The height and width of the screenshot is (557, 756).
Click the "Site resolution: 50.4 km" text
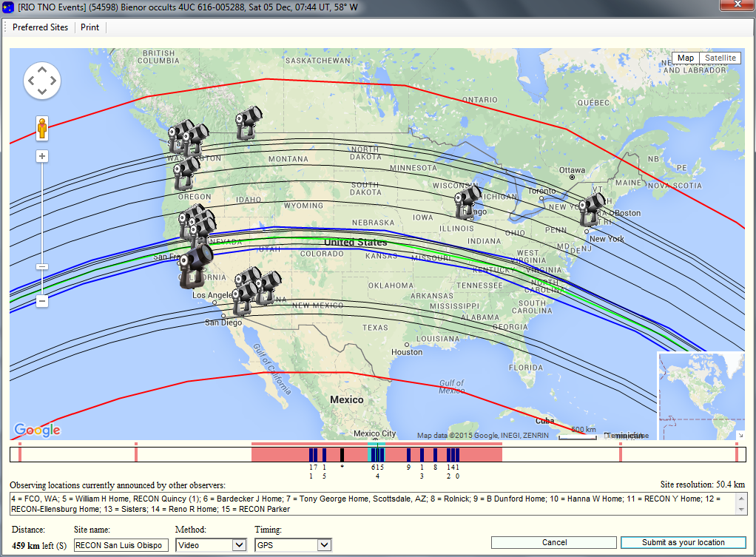(x=703, y=485)
